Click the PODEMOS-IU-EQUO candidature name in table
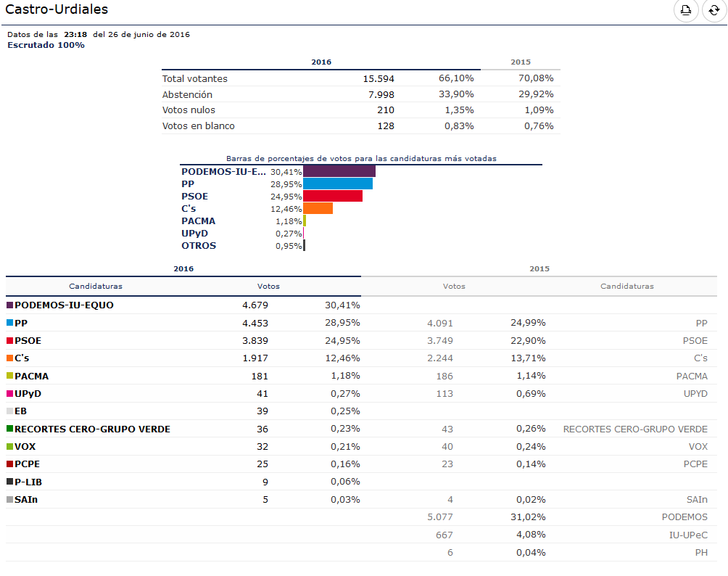Screen dimensions: 728x576 [x=64, y=305]
